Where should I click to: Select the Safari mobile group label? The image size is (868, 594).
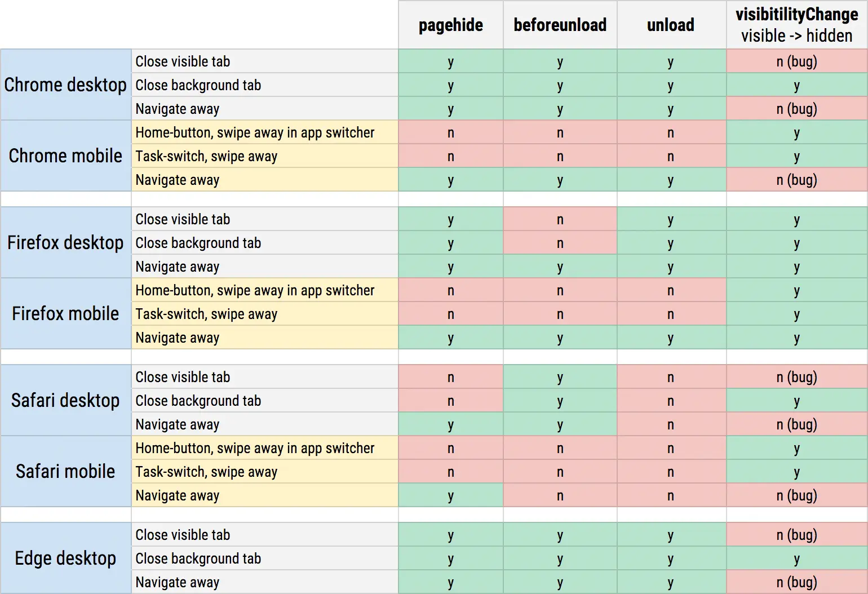(65, 471)
